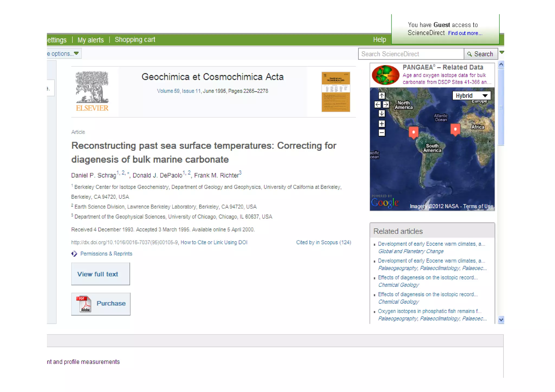The width and height of the screenshot is (555, 392).
Task: Zoom out on the map
Action: [x=382, y=133]
